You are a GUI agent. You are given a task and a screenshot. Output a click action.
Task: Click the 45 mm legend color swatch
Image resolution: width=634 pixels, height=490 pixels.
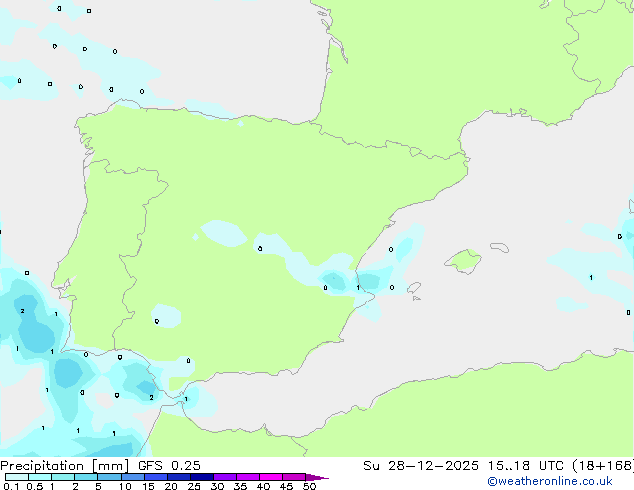[x=294, y=477]
